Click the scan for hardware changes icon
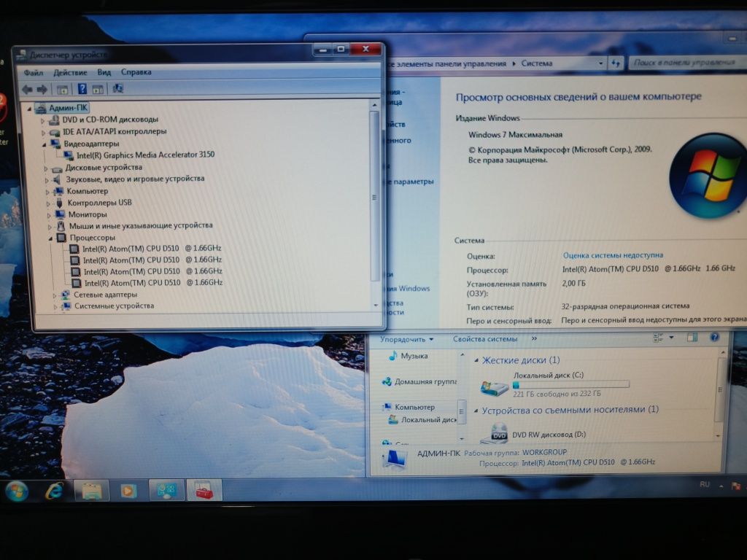Image resolution: width=747 pixels, height=560 pixels. coord(117,88)
